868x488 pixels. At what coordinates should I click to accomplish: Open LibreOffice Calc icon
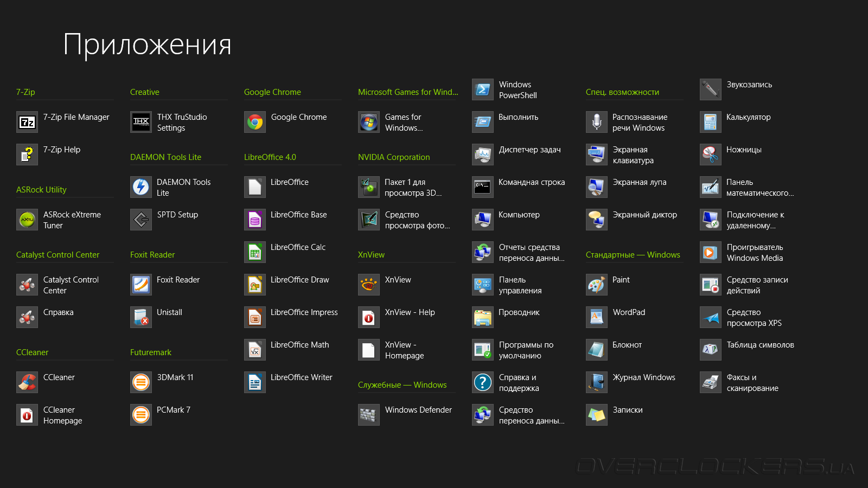click(255, 252)
